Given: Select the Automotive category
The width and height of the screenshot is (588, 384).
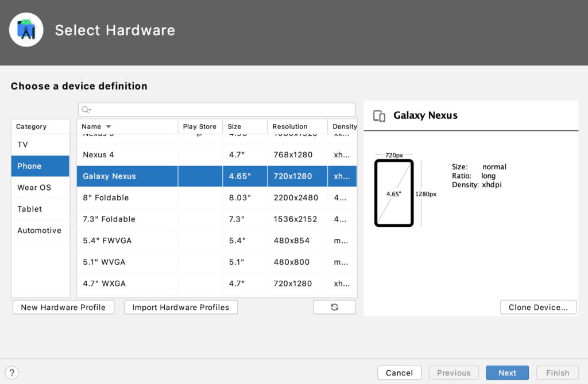Looking at the screenshot, I should pos(41,230).
